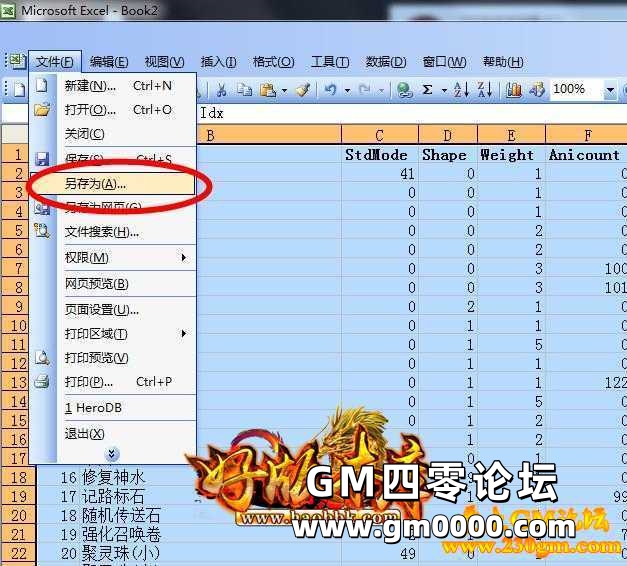Screen dimensions: 627x566
Task: Select 页面设置(U)... menu entry
Action: pos(102,309)
